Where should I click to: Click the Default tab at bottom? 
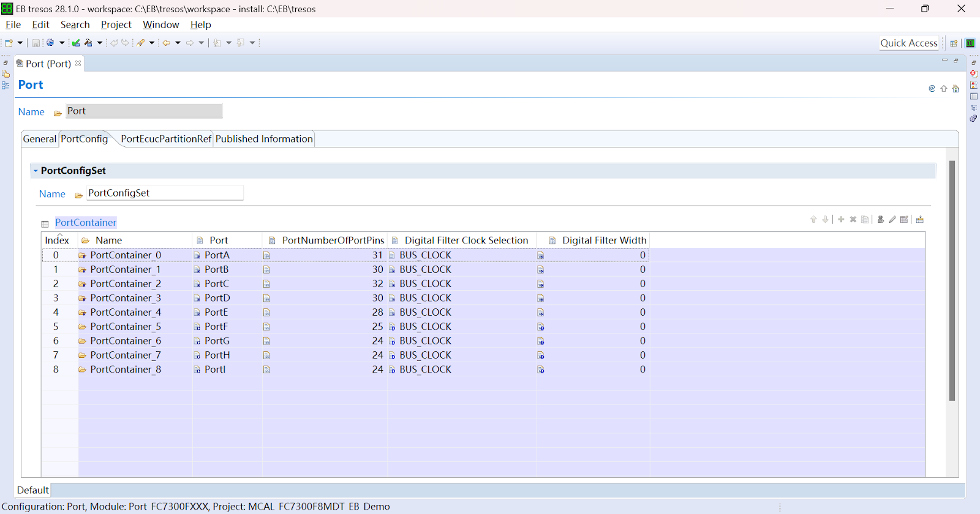[x=32, y=490]
